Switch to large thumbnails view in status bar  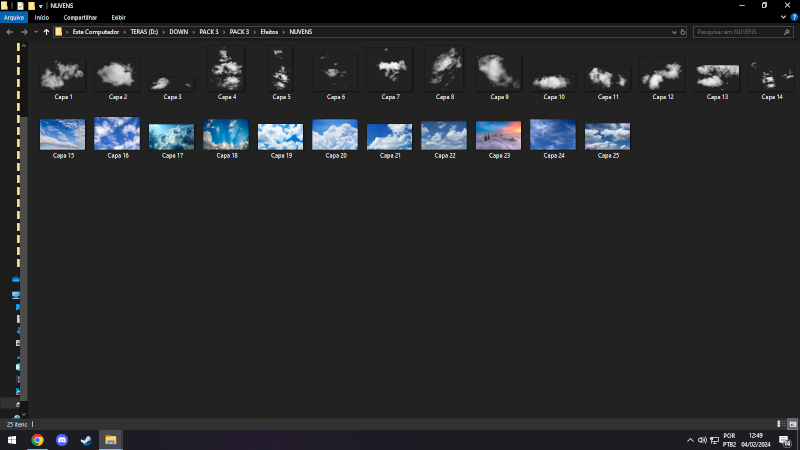[792, 424]
